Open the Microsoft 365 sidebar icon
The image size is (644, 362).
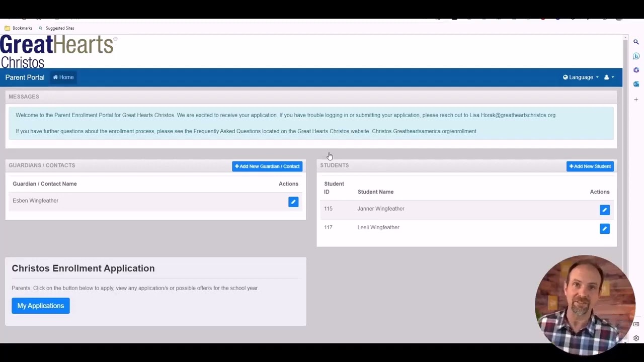point(636,70)
